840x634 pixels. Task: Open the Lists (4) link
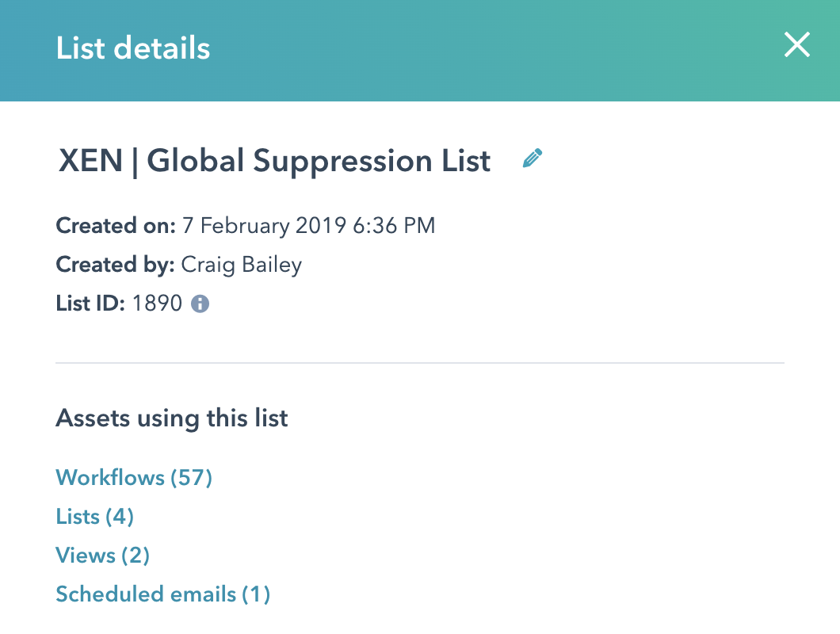click(x=94, y=517)
